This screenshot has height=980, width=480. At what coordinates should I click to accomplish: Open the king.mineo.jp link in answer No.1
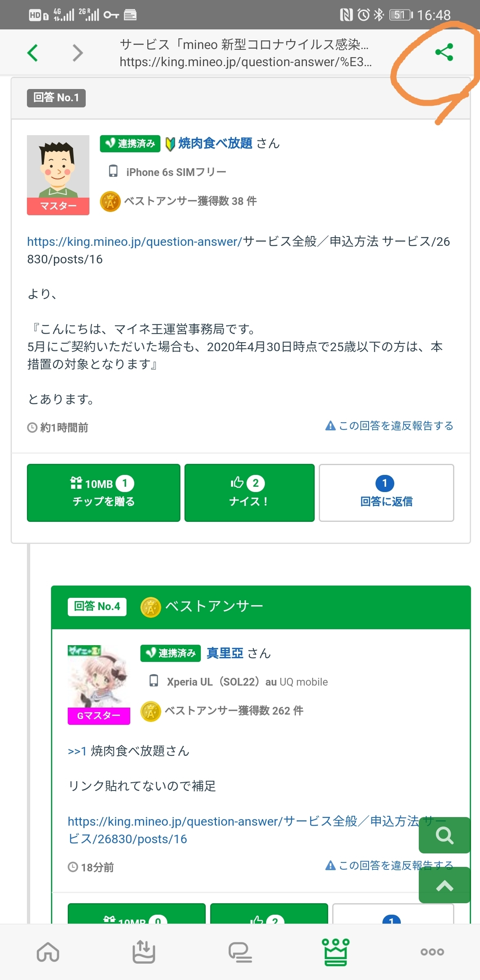pyautogui.click(x=135, y=242)
